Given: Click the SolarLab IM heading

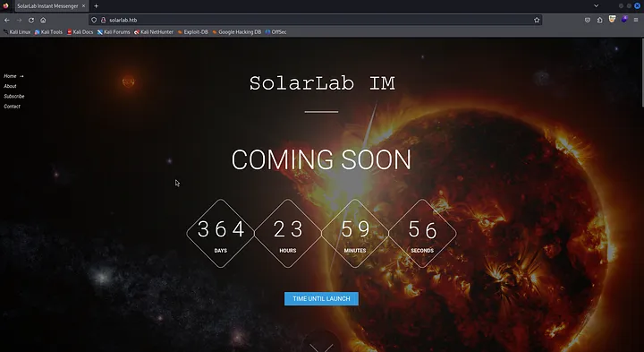Looking at the screenshot, I should click(322, 83).
